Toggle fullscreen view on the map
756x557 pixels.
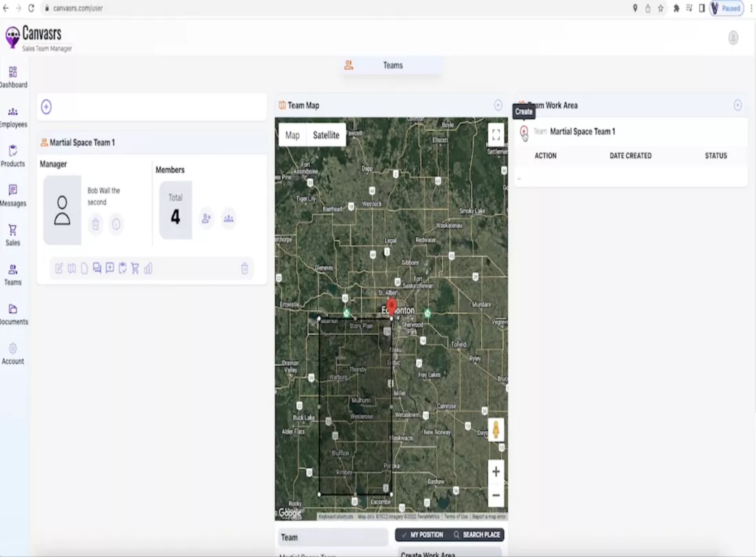coord(496,135)
